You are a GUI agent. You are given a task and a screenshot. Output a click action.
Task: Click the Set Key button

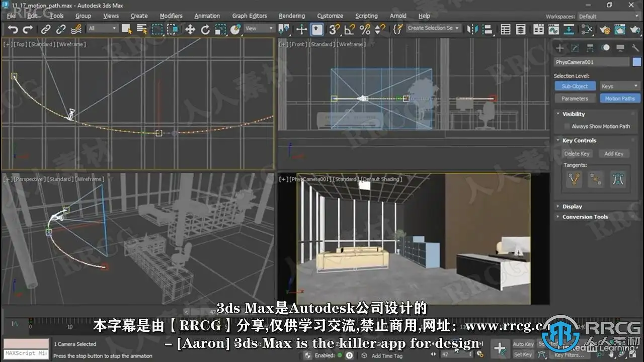pos(523,354)
